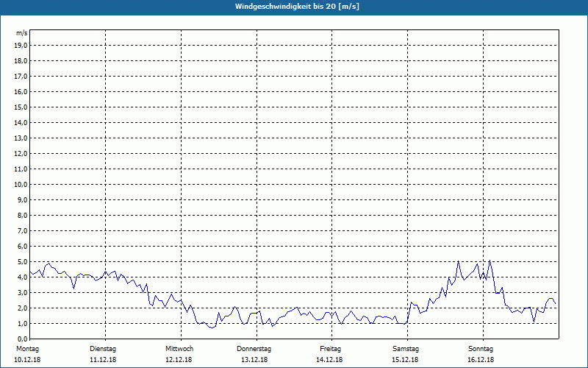
Task: Click the chart title 'Windgeschwindigkeit bis 20 [m/s]'
Action: coord(297,7)
